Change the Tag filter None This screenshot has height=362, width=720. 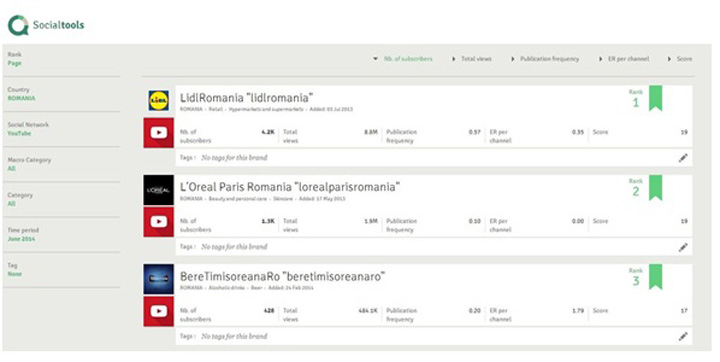14,274
